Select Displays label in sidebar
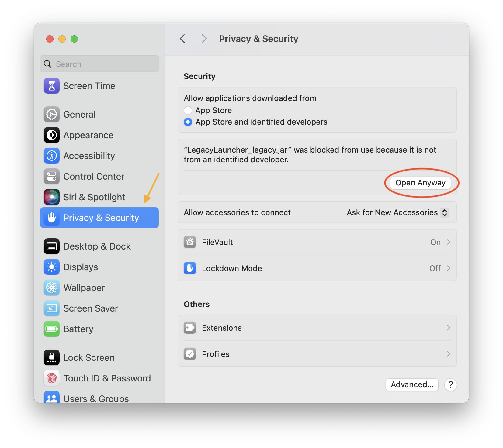 (x=81, y=267)
